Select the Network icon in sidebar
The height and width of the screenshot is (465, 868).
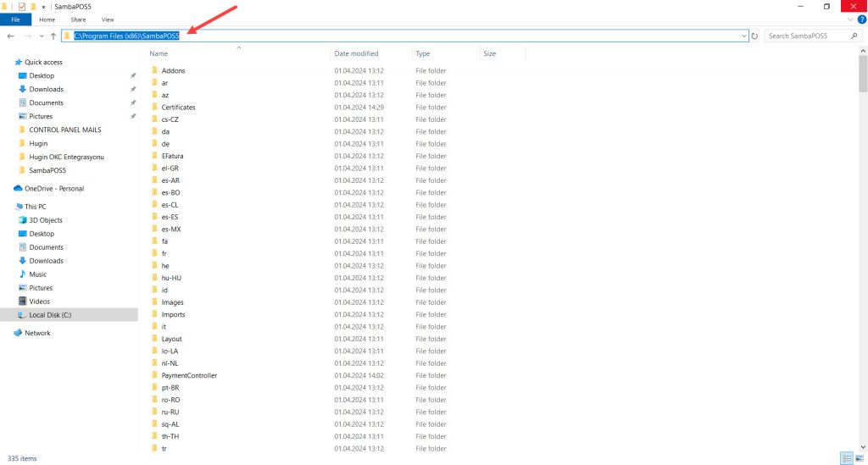pos(18,333)
